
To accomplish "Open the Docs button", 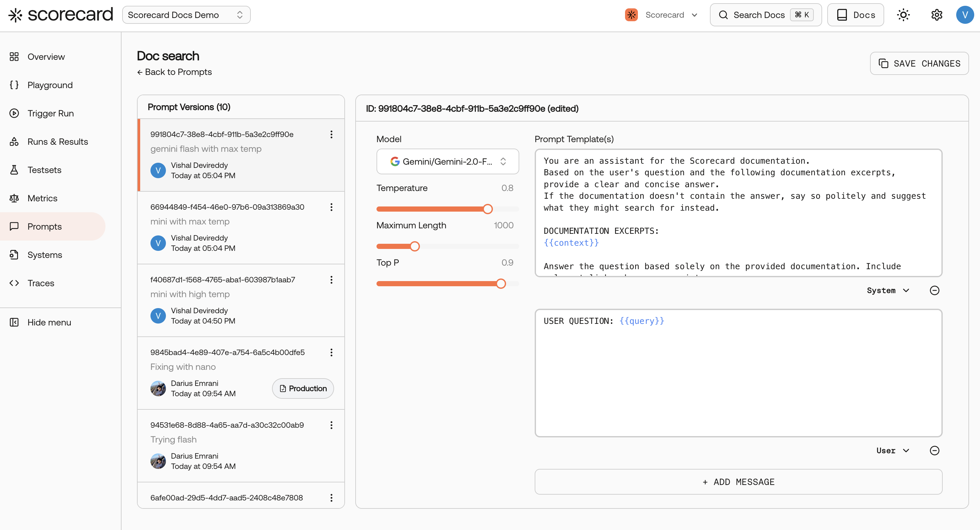I will 855,15.
